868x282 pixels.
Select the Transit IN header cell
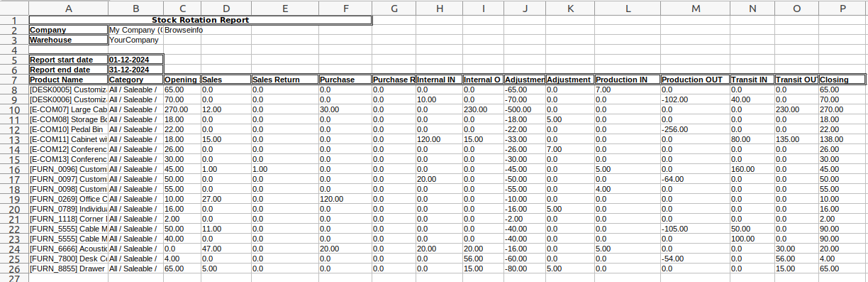(752, 80)
